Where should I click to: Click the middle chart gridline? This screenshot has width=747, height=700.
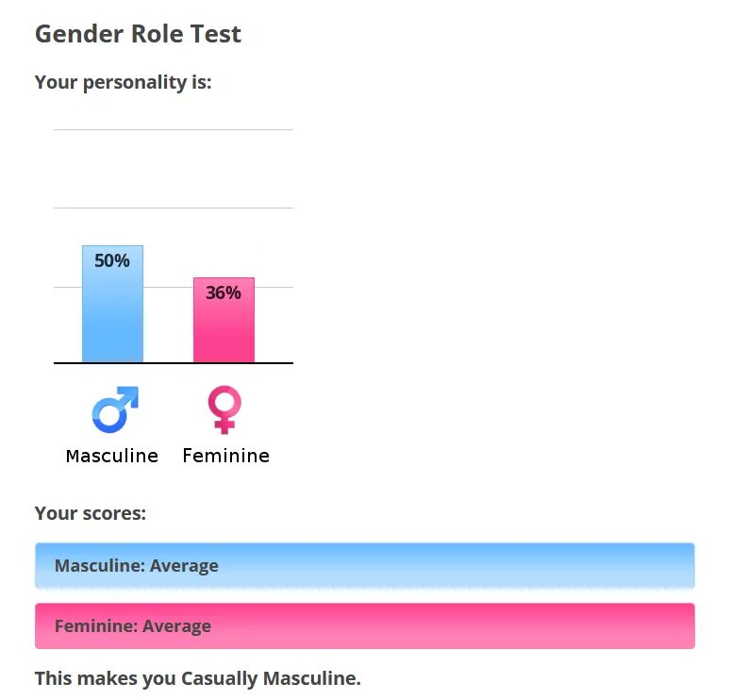click(174, 208)
